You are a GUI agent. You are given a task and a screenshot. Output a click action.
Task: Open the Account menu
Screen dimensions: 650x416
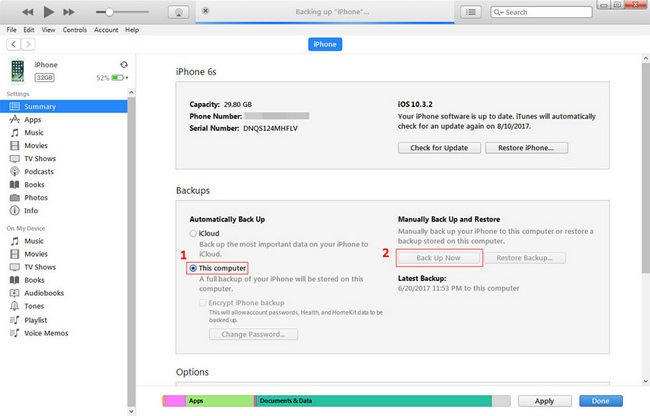[106, 30]
